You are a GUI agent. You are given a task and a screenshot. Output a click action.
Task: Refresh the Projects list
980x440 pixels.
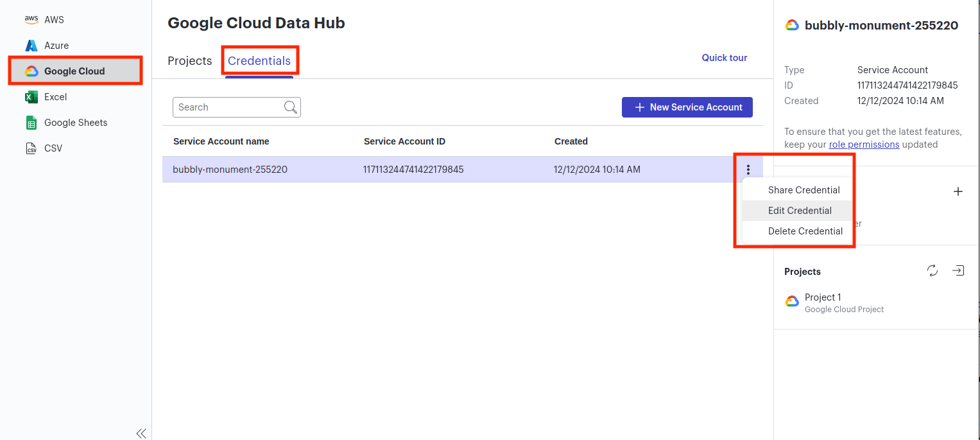[x=933, y=271]
